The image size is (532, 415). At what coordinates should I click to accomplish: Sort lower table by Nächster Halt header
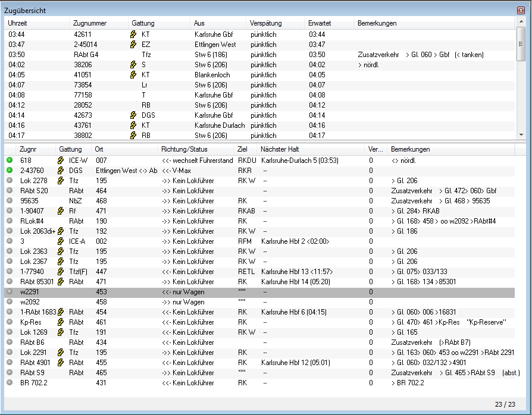click(x=311, y=149)
